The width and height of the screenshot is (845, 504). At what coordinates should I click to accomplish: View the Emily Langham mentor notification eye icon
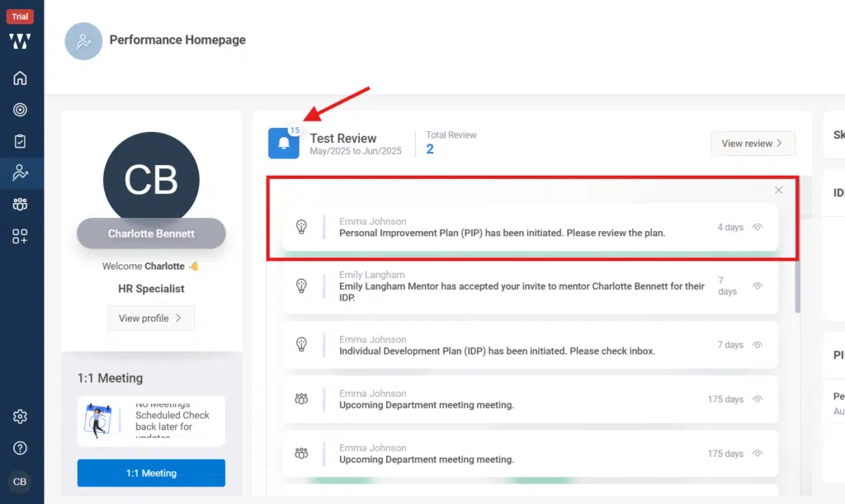758,286
